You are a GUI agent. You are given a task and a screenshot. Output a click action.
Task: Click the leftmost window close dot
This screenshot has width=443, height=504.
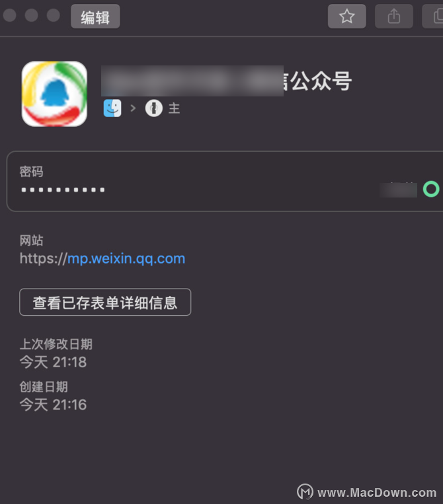pyautogui.click(x=10, y=15)
